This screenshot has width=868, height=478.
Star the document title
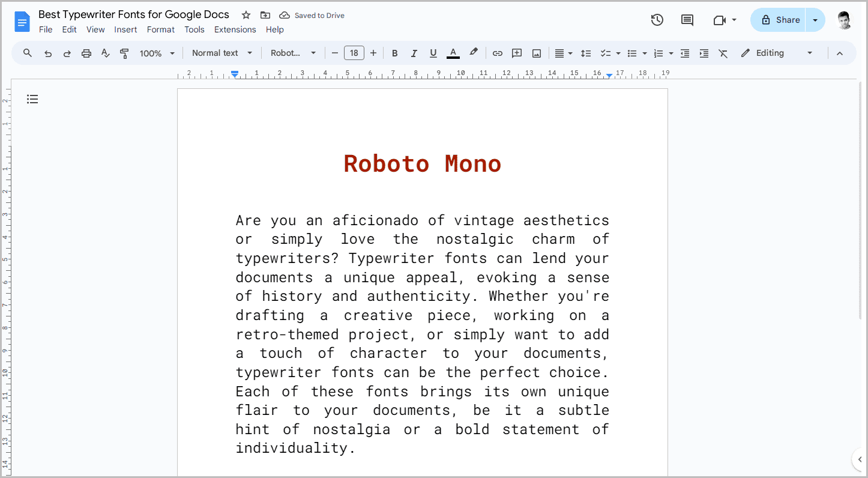pyautogui.click(x=246, y=15)
